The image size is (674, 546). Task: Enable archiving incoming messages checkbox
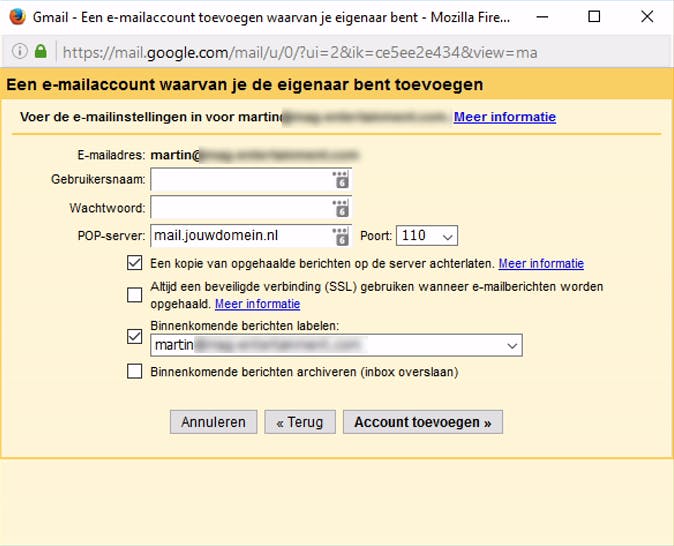point(135,372)
